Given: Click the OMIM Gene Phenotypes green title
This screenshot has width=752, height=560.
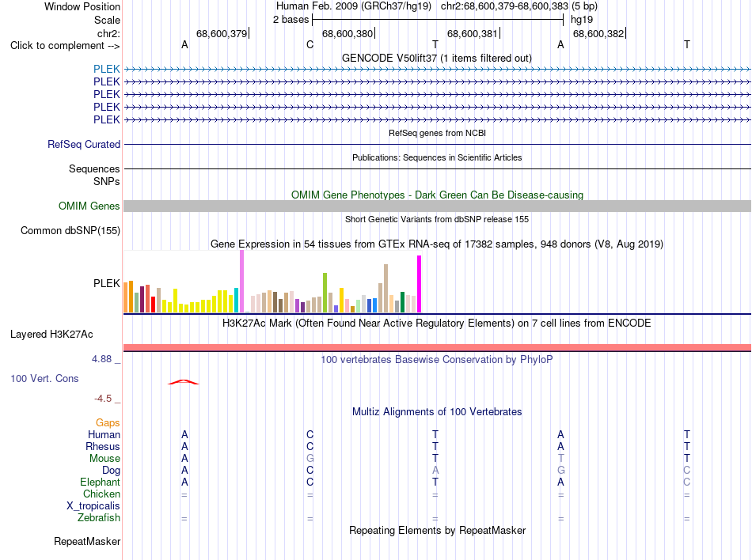Looking at the screenshot, I should 437,195.
